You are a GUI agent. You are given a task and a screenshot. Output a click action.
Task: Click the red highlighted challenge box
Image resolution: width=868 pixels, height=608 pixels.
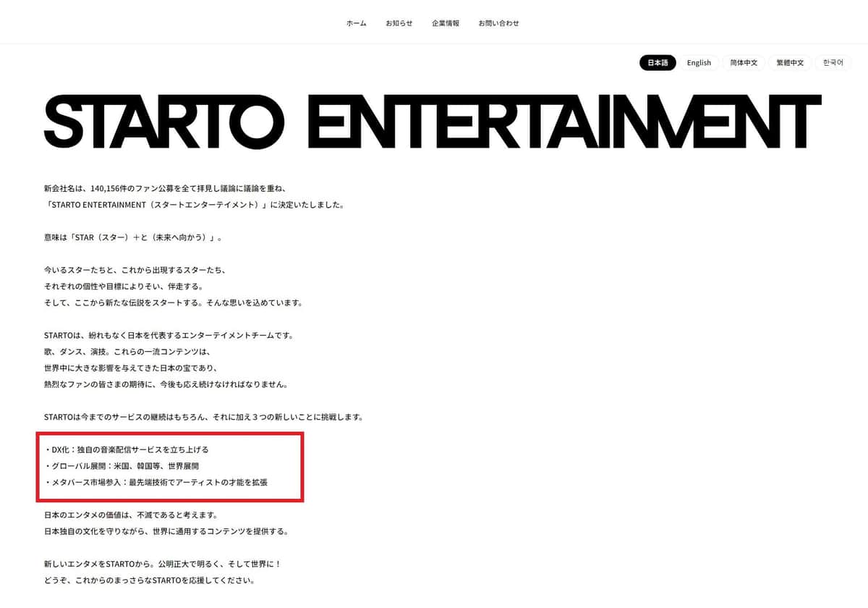pyautogui.click(x=170, y=466)
